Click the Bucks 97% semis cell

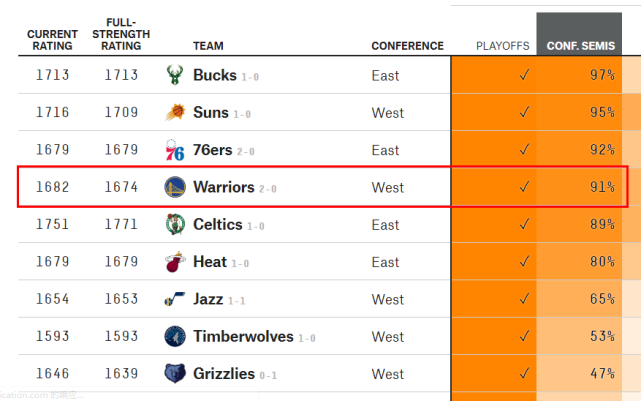click(579, 75)
